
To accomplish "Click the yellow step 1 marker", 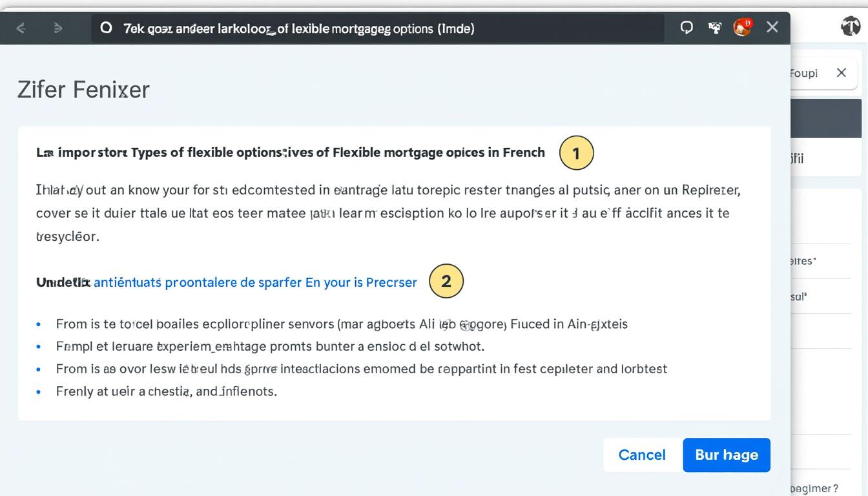I will (x=575, y=153).
